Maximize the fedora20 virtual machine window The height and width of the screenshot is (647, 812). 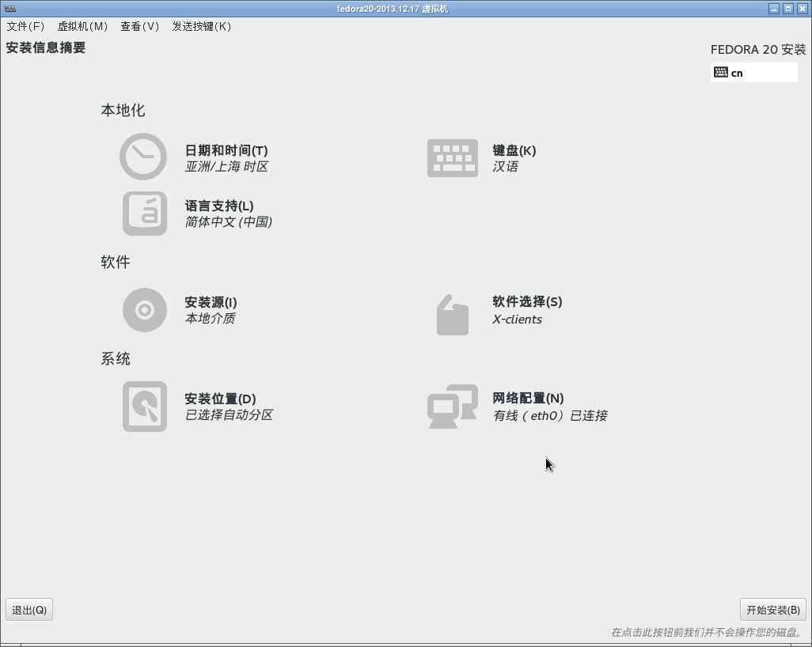tap(787, 9)
